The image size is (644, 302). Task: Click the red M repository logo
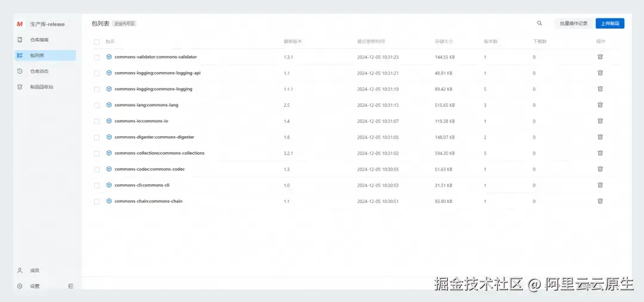(x=19, y=24)
